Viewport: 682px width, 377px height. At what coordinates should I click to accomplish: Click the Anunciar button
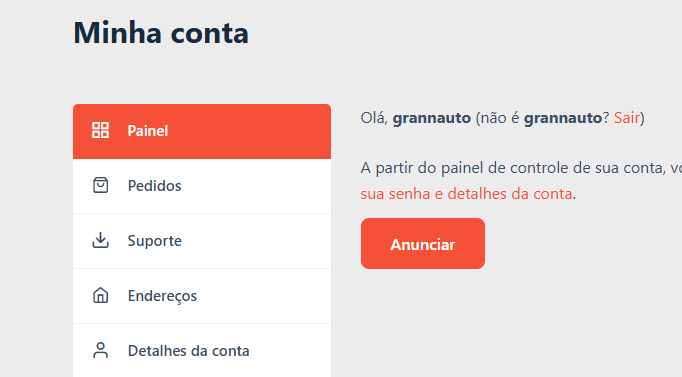pos(423,244)
